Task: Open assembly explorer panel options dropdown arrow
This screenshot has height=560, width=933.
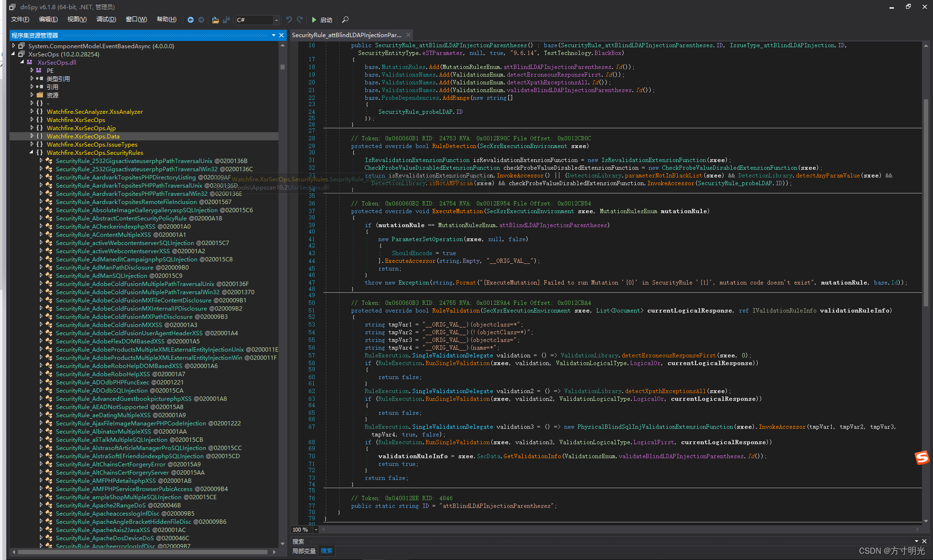Action: [274, 35]
